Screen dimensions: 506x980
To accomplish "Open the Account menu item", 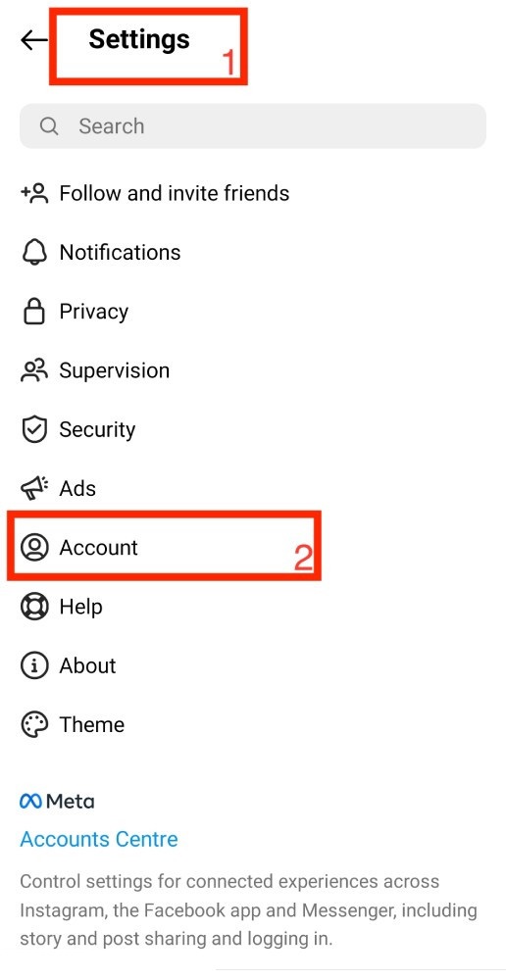I will point(164,546).
